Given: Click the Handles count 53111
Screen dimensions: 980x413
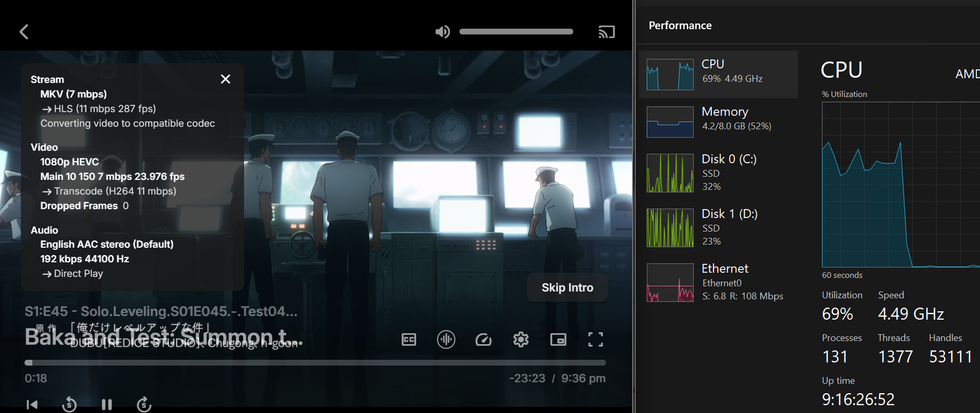Looking at the screenshot, I should 951,357.
